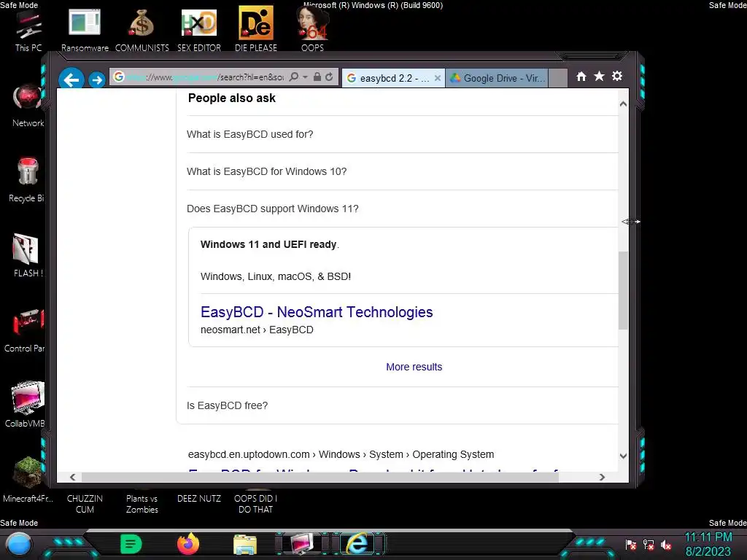
Task: Open the monitor app taskbar button
Action: coord(302,544)
